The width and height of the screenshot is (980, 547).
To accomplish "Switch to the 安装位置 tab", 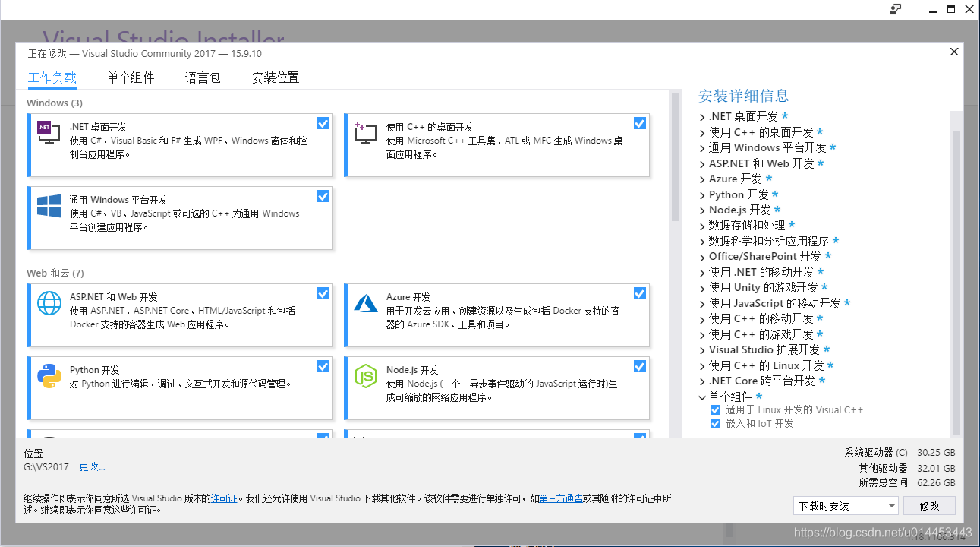I will pos(276,77).
